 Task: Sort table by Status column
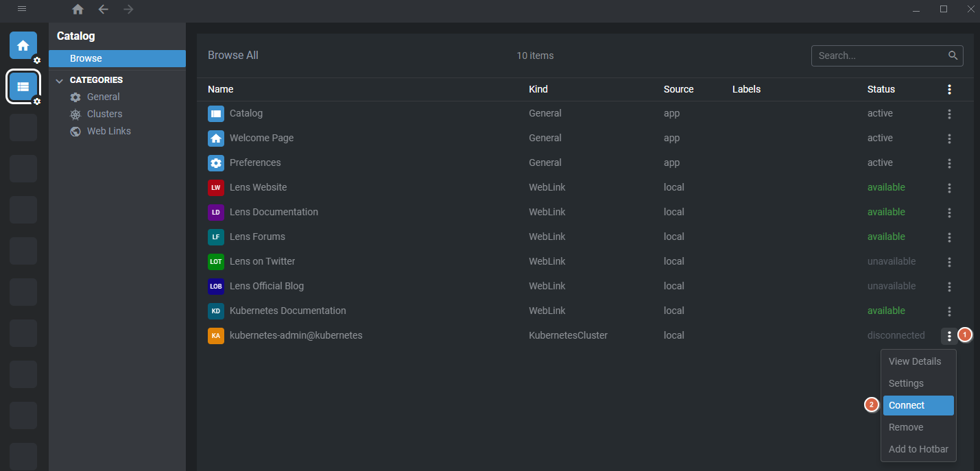pos(881,89)
